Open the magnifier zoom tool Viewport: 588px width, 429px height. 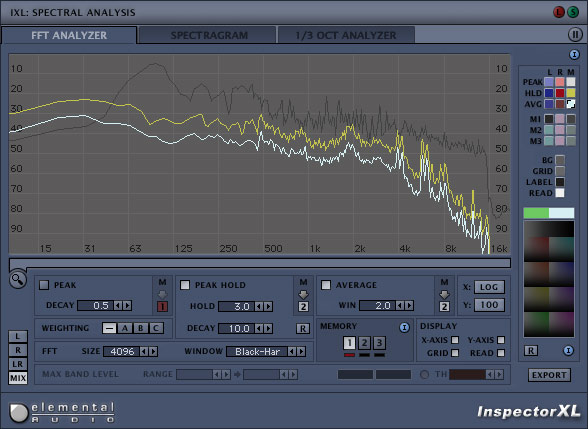18,280
